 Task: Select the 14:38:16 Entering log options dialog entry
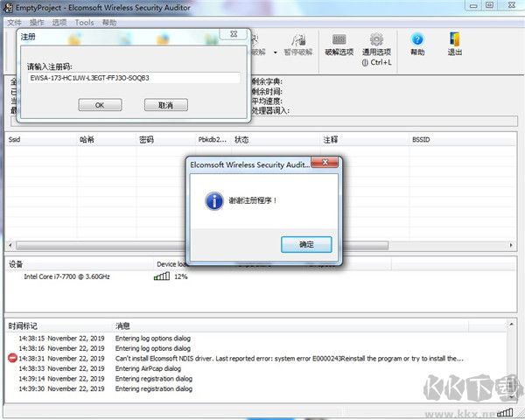pos(256,348)
